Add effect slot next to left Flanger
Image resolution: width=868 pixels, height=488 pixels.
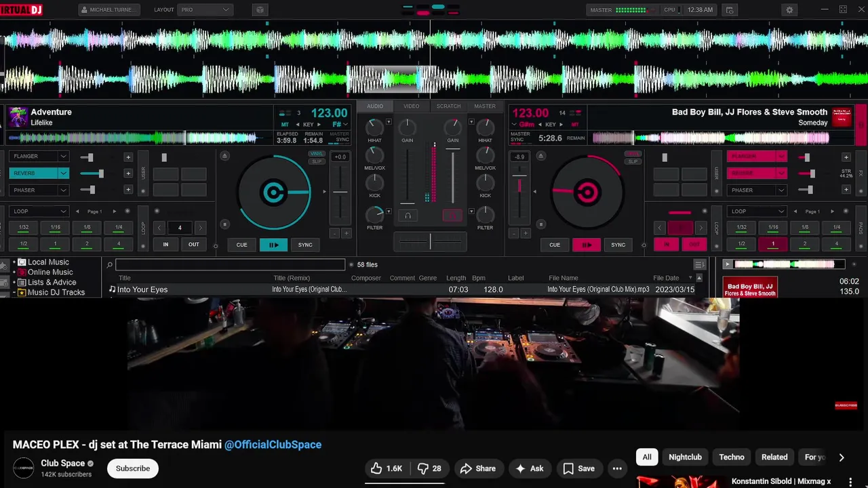point(128,157)
